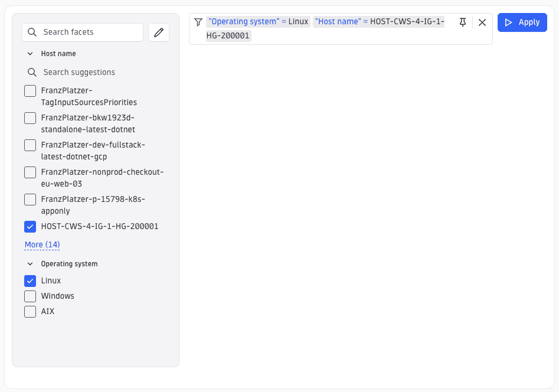Run the filter with Apply button
The height and width of the screenshot is (392, 559).
522,22
